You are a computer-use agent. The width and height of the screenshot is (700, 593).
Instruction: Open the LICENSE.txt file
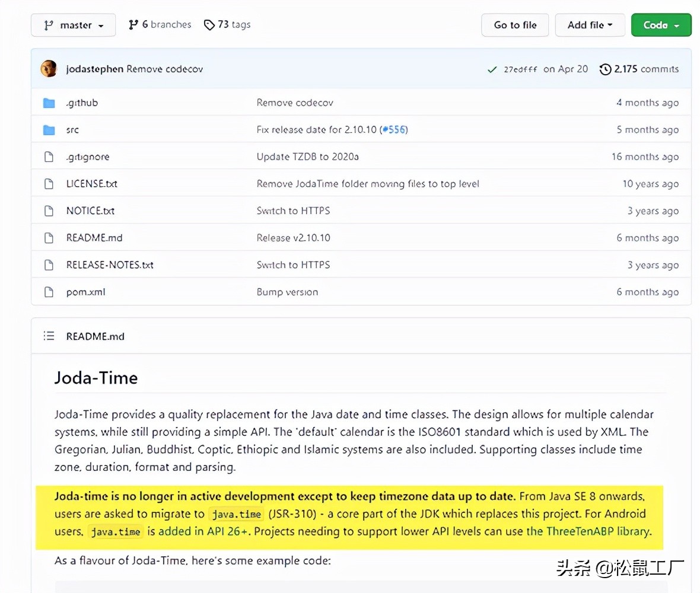pyautogui.click(x=91, y=184)
